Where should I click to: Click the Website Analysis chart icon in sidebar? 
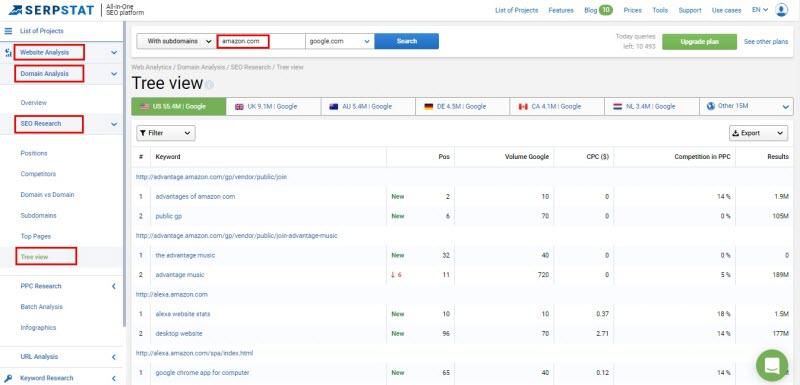(8, 53)
